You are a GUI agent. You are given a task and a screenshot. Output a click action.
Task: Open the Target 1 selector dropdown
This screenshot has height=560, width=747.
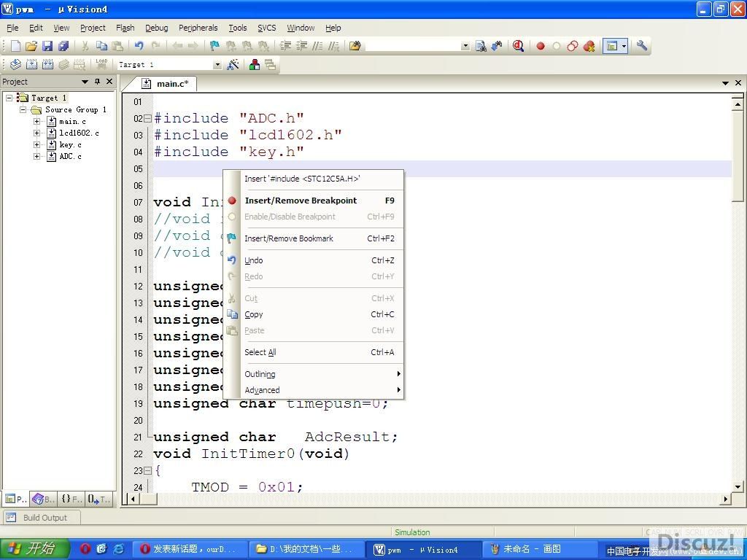coord(217,64)
